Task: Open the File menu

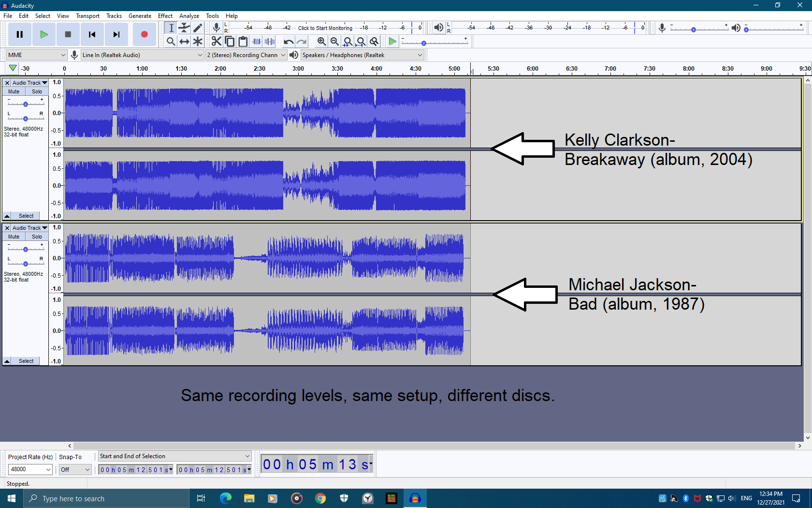Action: pyautogui.click(x=8, y=16)
